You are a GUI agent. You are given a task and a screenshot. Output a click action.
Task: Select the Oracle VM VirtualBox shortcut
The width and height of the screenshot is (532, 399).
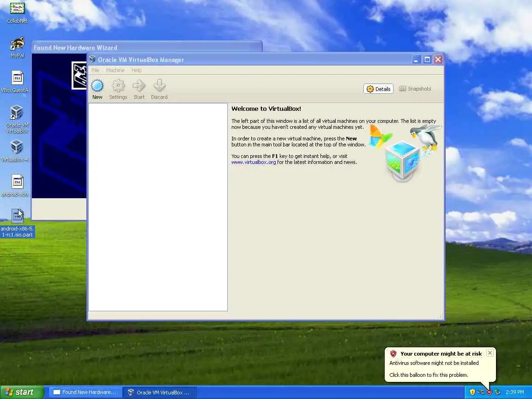point(17,119)
